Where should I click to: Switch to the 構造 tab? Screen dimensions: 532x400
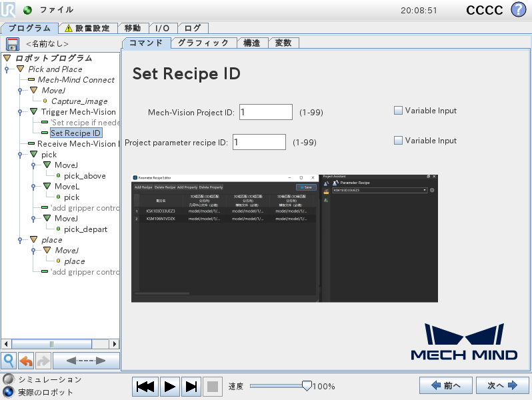(252, 43)
